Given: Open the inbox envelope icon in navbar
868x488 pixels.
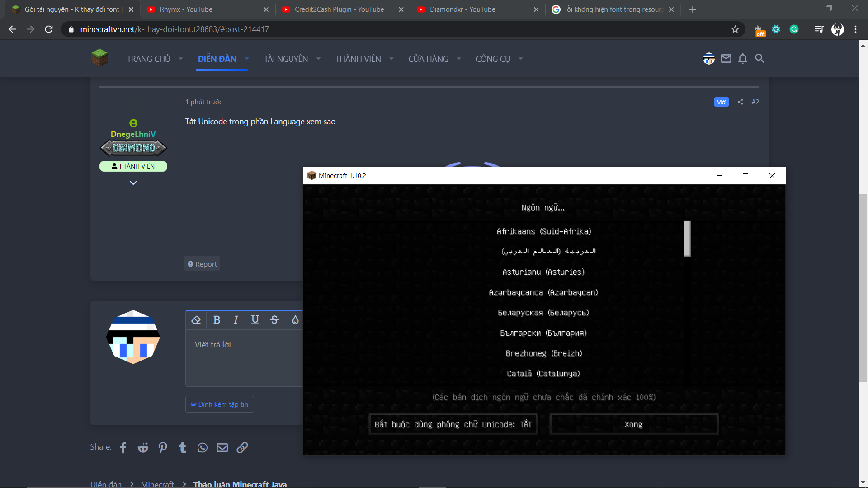Looking at the screenshot, I should [x=726, y=59].
